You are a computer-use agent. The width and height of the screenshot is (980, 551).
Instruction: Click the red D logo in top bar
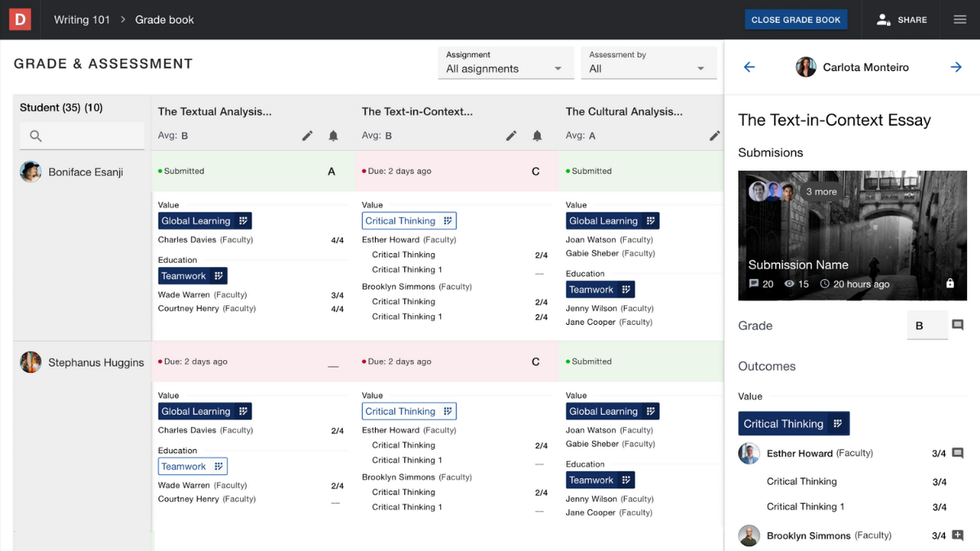coord(19,19)
